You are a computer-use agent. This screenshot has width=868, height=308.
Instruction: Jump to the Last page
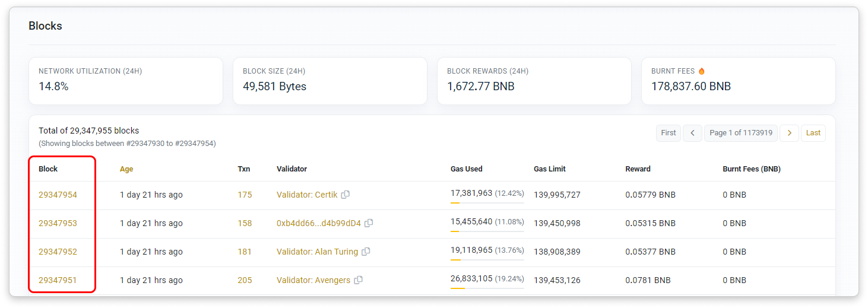813,133
